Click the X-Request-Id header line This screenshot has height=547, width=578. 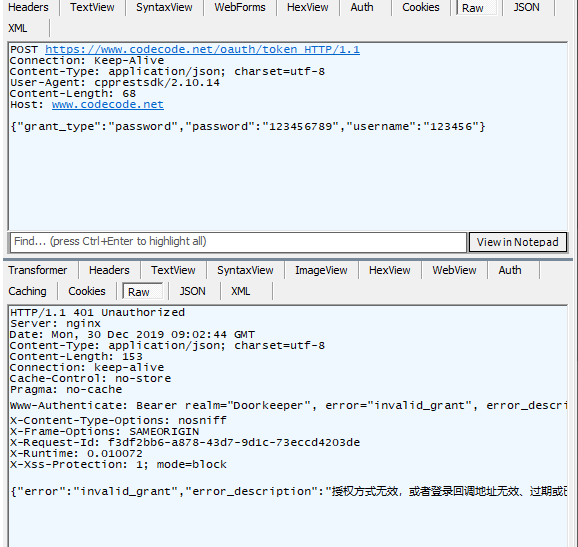pos(185,443)
